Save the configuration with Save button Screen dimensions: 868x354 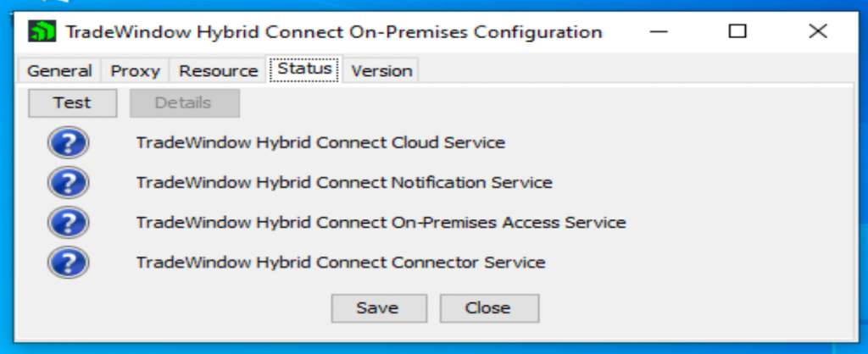pyautogui.click(x=379, y=308)
